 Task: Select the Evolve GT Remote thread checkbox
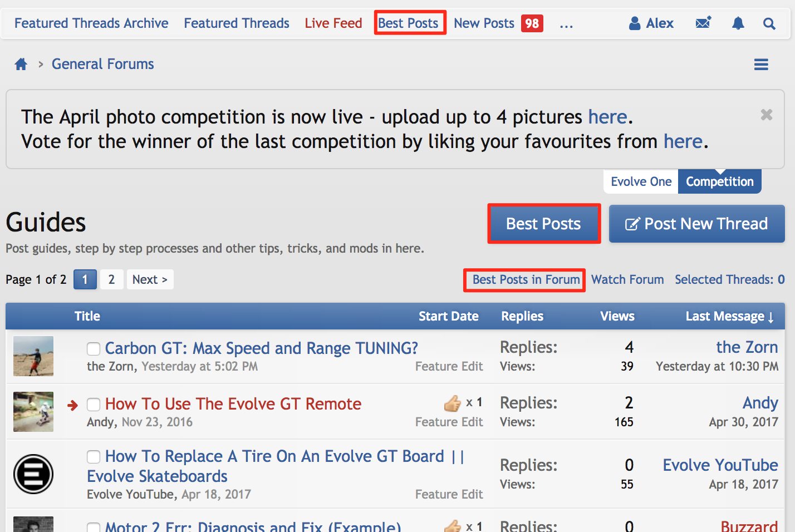click(94, 405)
